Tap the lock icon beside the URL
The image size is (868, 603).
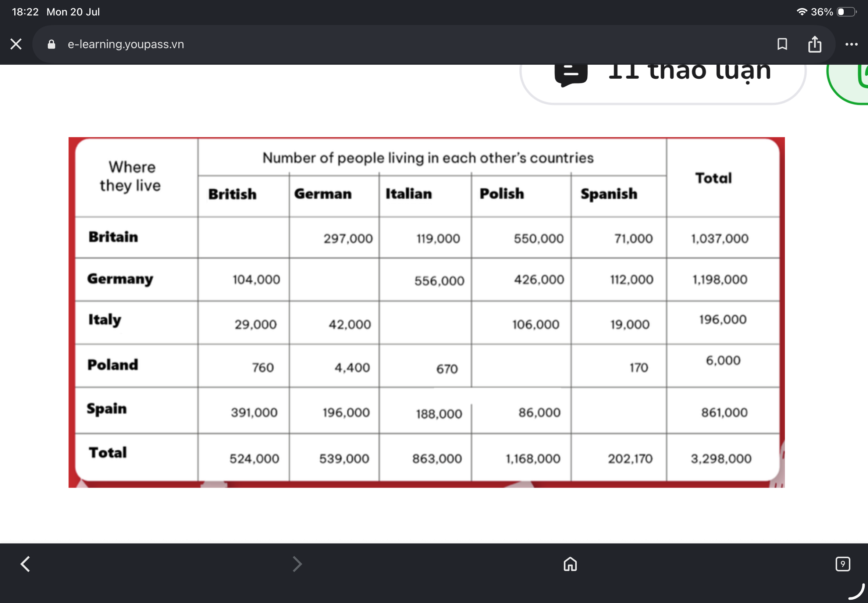point(51,44)
